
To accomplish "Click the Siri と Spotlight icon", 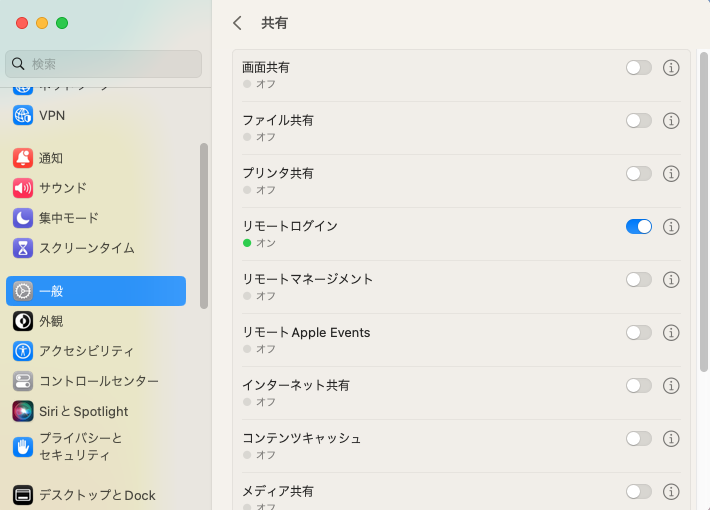I will click(23, 411).
